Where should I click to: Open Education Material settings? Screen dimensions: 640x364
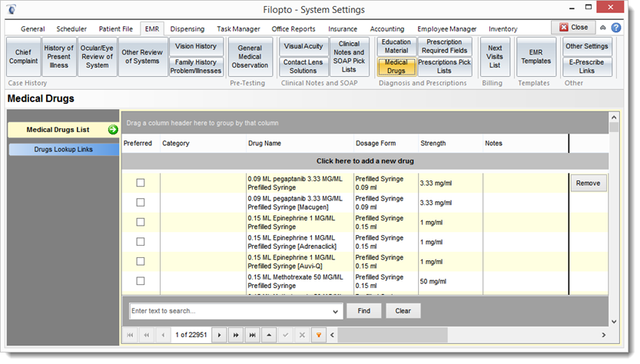click(x=396, y=47)
